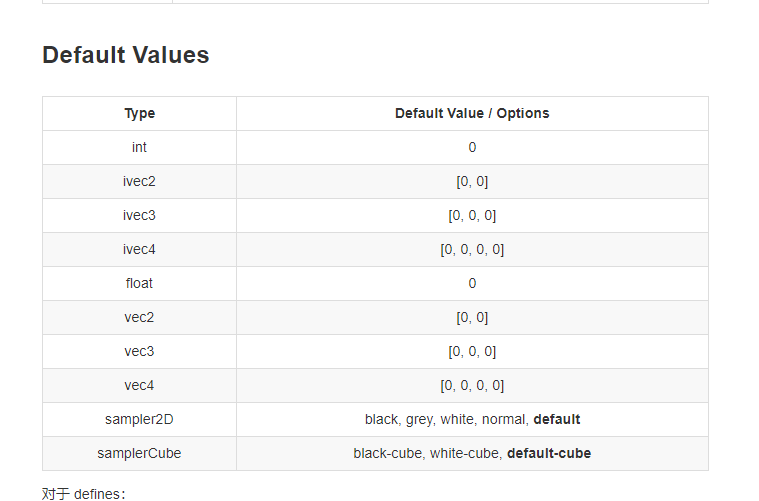
Task: Select the ivec3 type cell
Action: tap(139, 215)
